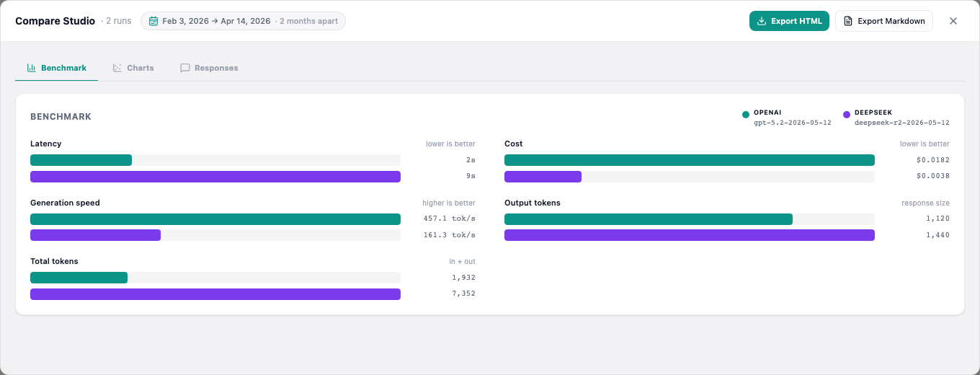Click the purple Latency bar for DeepSeek
Screen dimensions: 980x375
click(215, 177)
